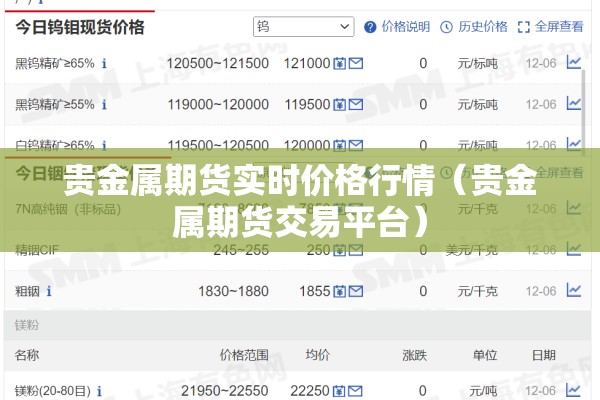Click envelope icon in 镁粉(20-80目) row

pos(356,391)
